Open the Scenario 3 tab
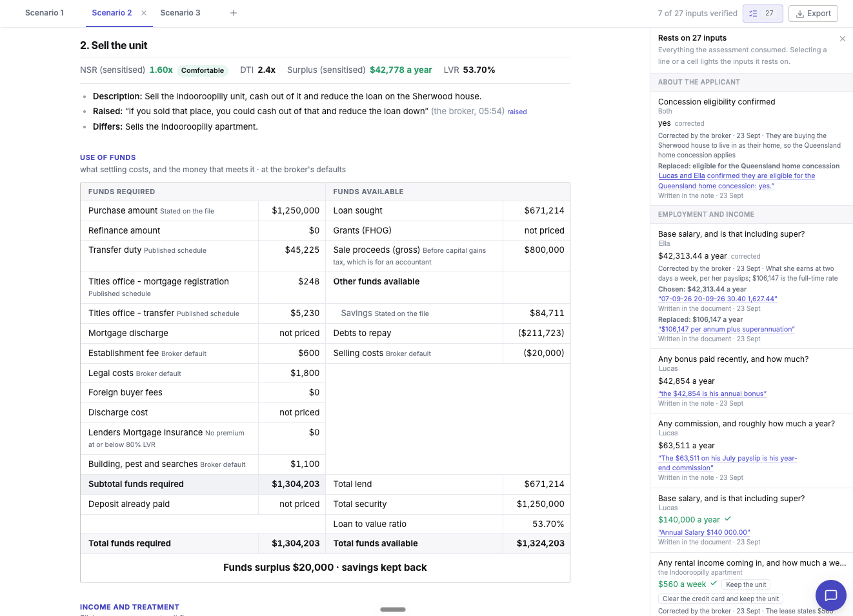The image size is (853, 616). 180,13
